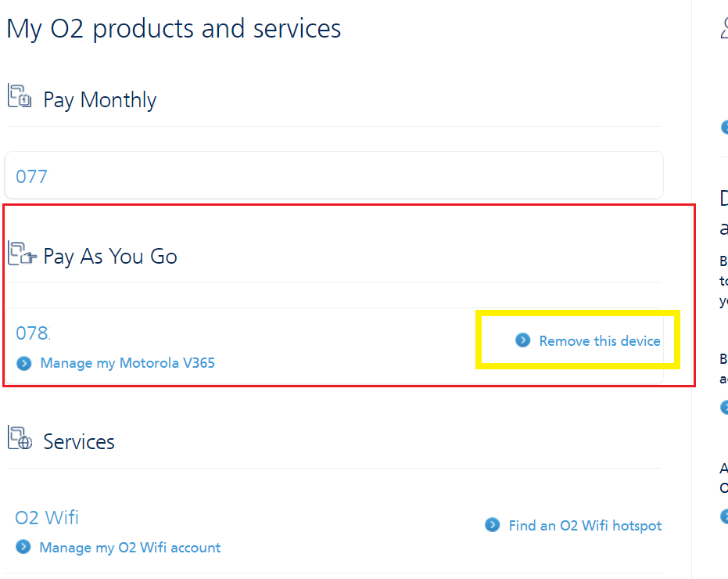The width and height of the screenshot is (728, 579).
Task: Open the 078 Pay As You Go number
Action: pos(33,333)
